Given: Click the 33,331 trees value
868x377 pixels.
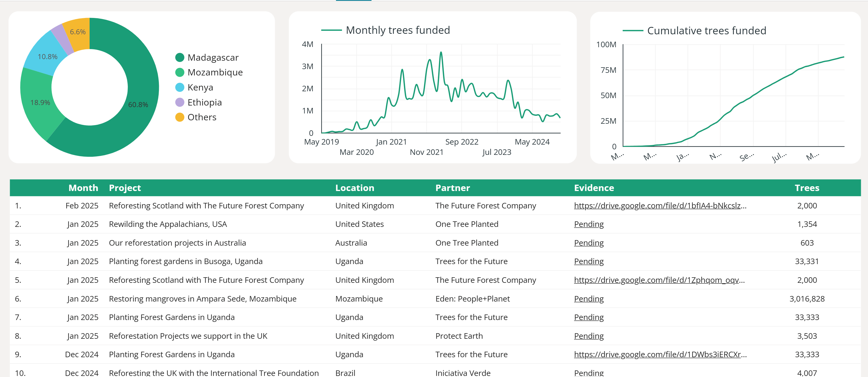Looking at the screenshot, I should pos(807,261).
